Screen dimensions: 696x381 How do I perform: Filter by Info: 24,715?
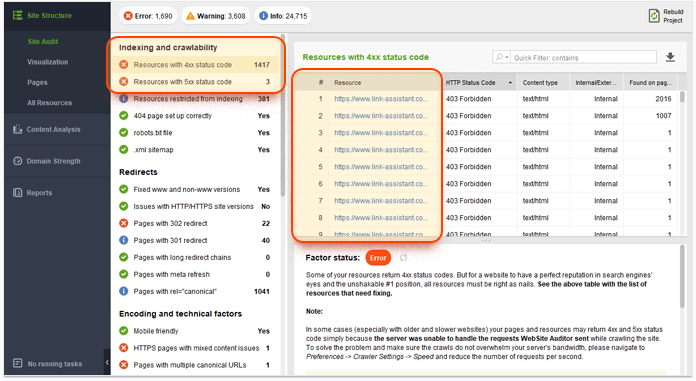click(283, 16)
